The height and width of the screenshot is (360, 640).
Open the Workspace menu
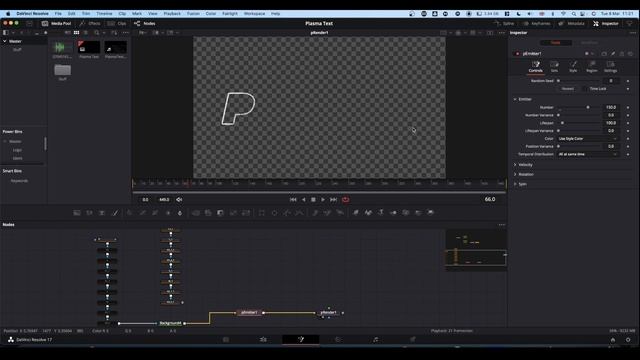click(x=254, y=13)
